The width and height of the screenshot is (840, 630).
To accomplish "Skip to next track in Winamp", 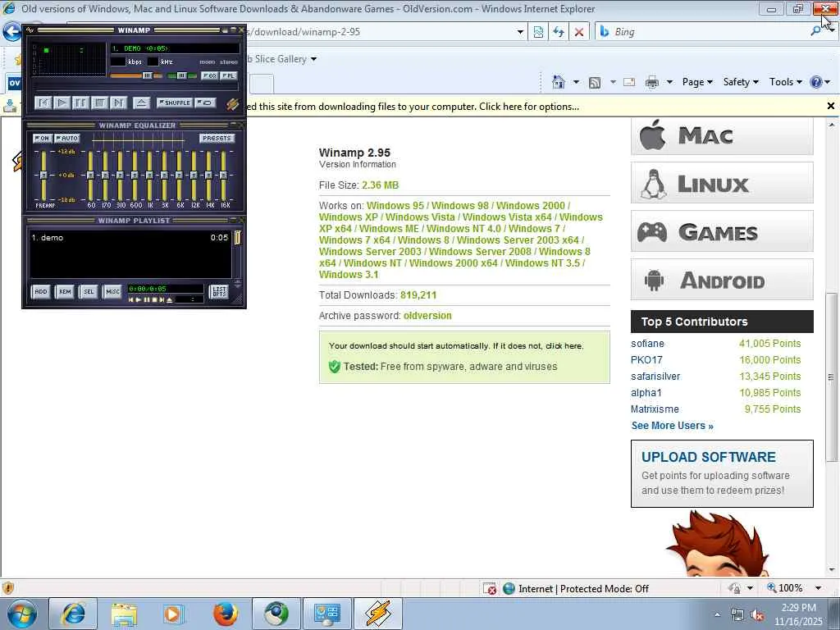I will tap(118, 103).
